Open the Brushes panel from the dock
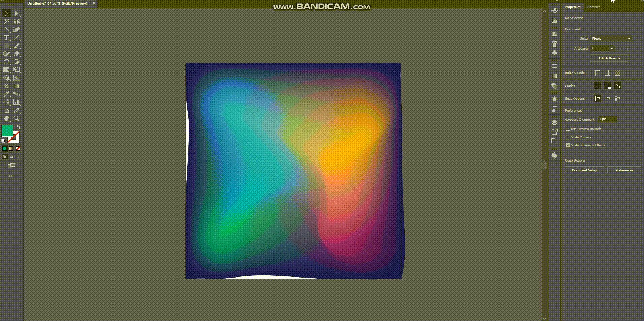Viewport: 644px width, 321px height. click(554, 43)
